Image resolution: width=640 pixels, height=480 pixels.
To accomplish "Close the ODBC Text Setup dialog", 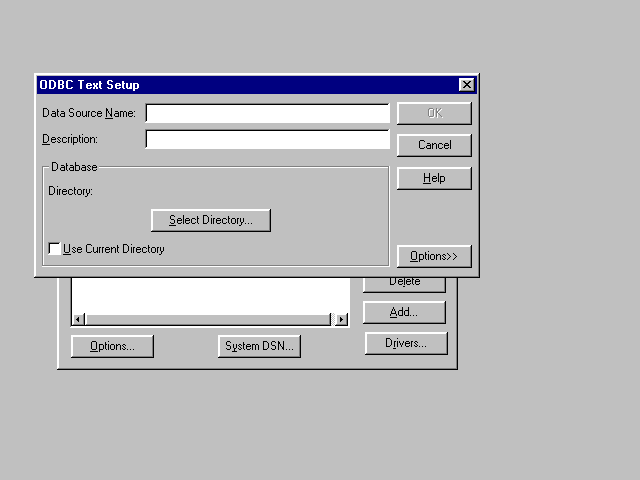I will [466, 85].
